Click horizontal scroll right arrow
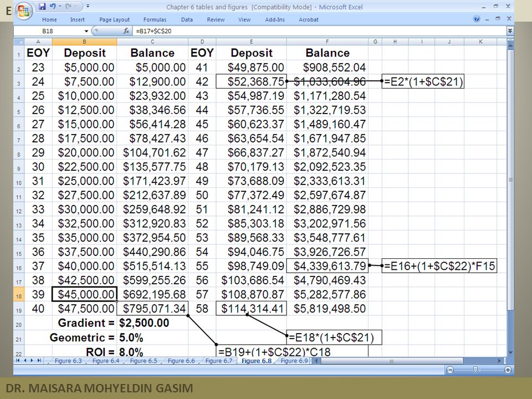 499,361
